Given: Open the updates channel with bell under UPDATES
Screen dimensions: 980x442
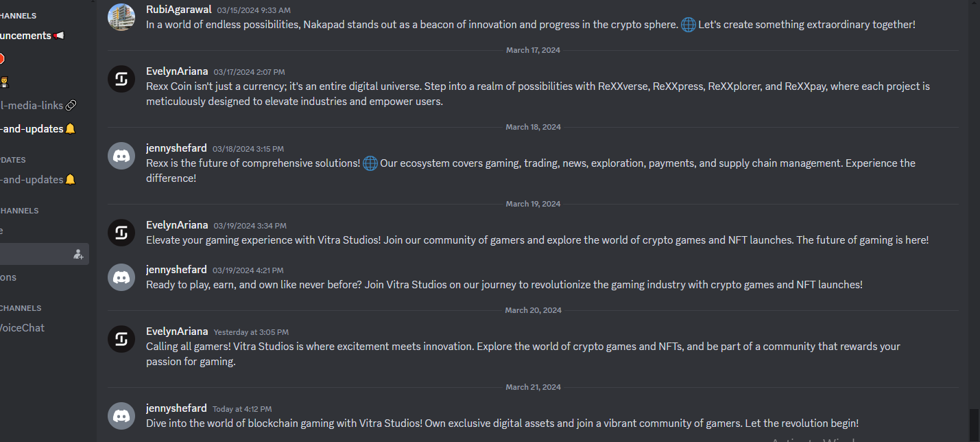Looking at the screenshot, I should pos(38,180).
